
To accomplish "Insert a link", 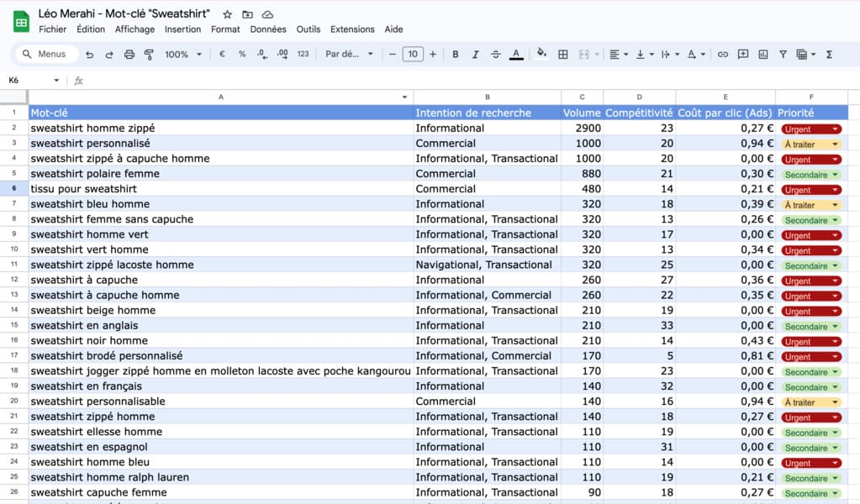I will pyautogui.click(x=723, y=55).
